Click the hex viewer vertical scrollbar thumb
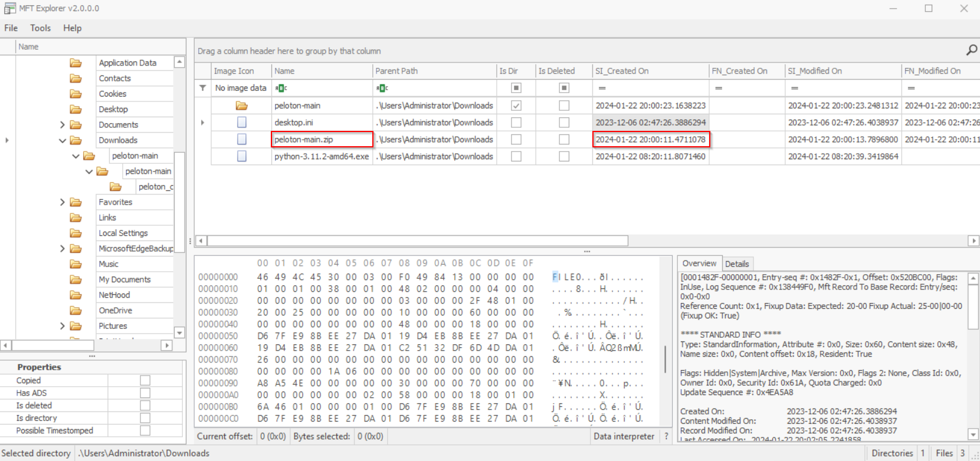 [665, 359]
